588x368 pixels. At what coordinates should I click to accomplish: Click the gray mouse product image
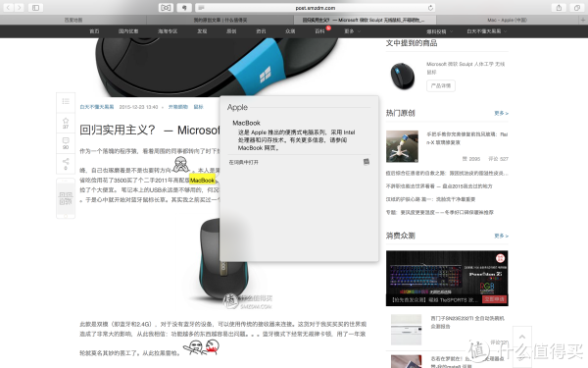[223, 260]
